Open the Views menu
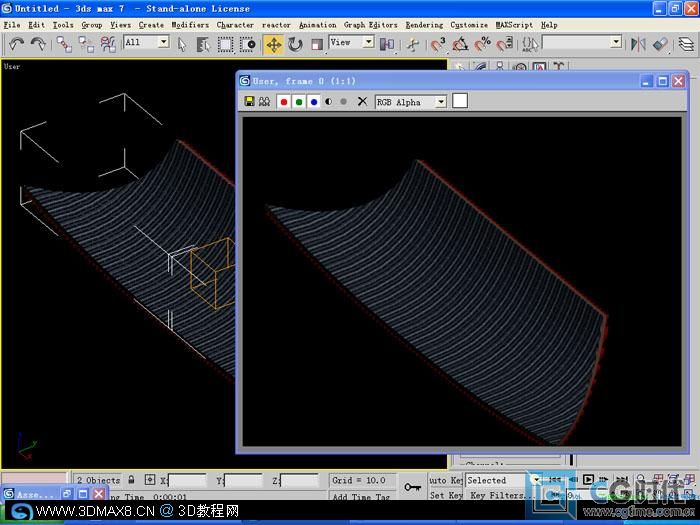 tap(121, 25)
